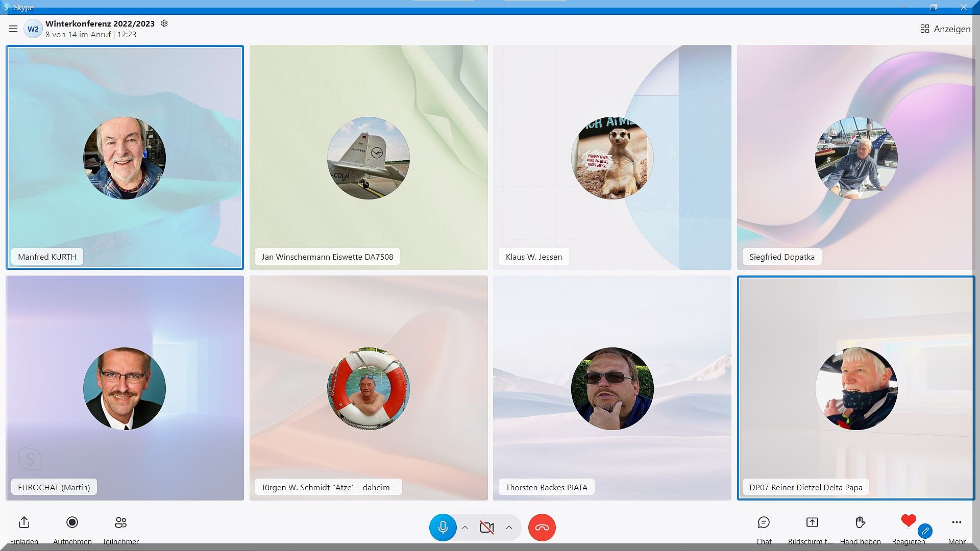Mute the microphone
The width and height of the screenshot is (980, 551).
coord(443,528)
